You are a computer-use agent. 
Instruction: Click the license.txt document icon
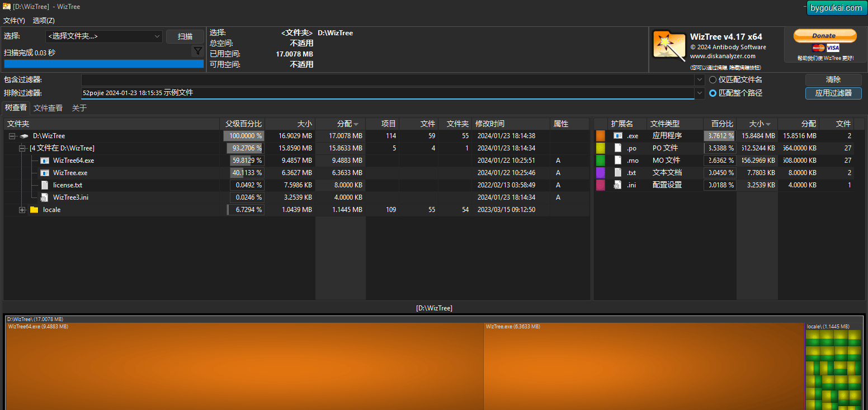tap(45, 185)
